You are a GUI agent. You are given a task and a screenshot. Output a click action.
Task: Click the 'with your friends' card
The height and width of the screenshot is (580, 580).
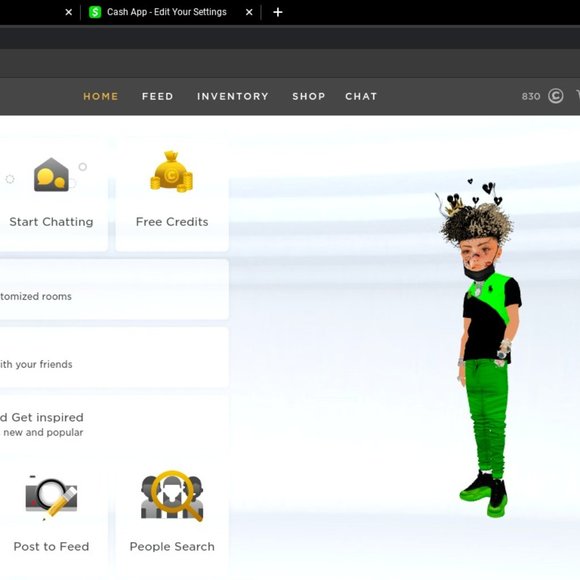114,357
